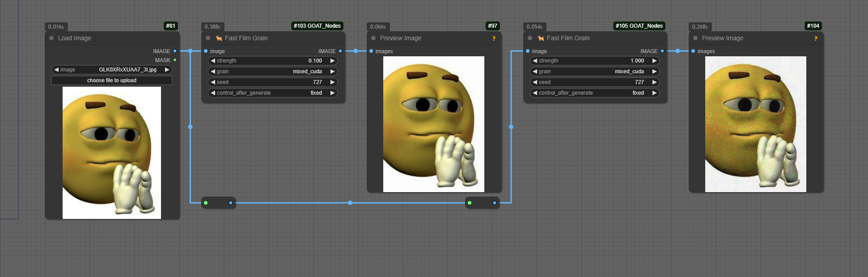Collapse Preview Image node #104 via its dot
868x277 pixels.
[x=695, y=38]
